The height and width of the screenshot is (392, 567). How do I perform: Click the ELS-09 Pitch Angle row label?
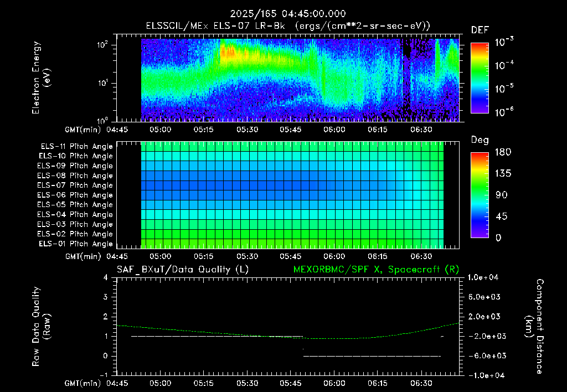[x=75, y=166]
